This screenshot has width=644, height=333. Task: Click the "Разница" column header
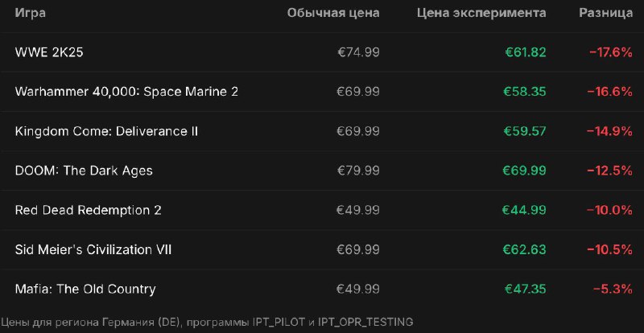point(605,13)
